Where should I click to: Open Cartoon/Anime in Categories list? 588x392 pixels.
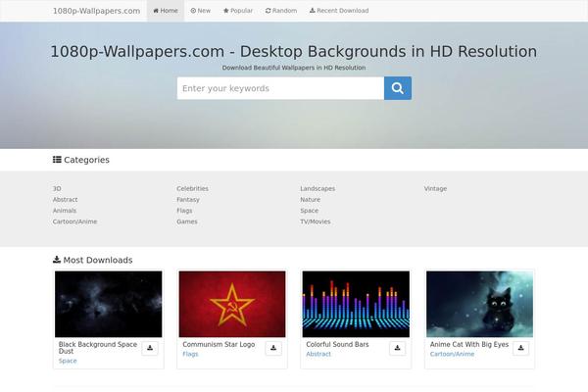[x=75, y=221]
